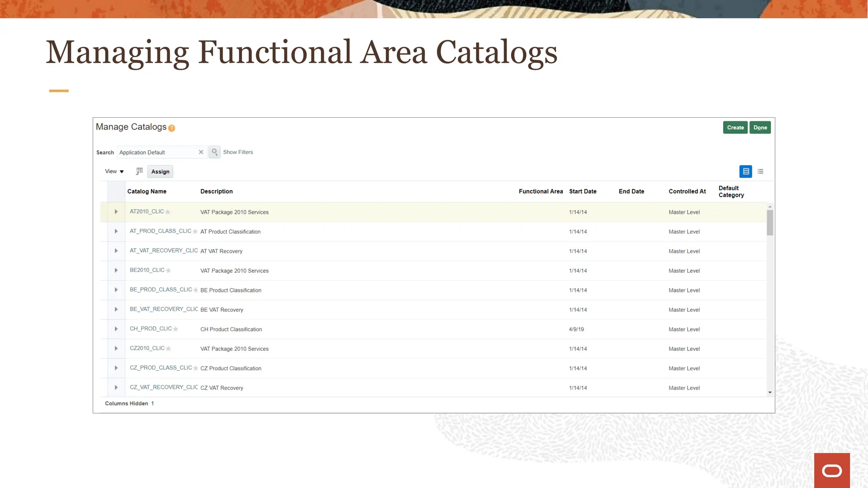This screenshot has width=868, height=488.
Task: Clear the Application Default search text
Action: [x=201, y=152]
